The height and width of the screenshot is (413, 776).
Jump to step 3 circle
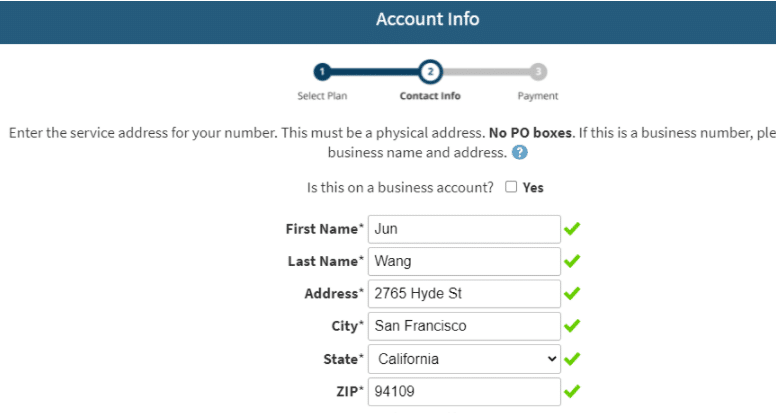pos(538,71)
